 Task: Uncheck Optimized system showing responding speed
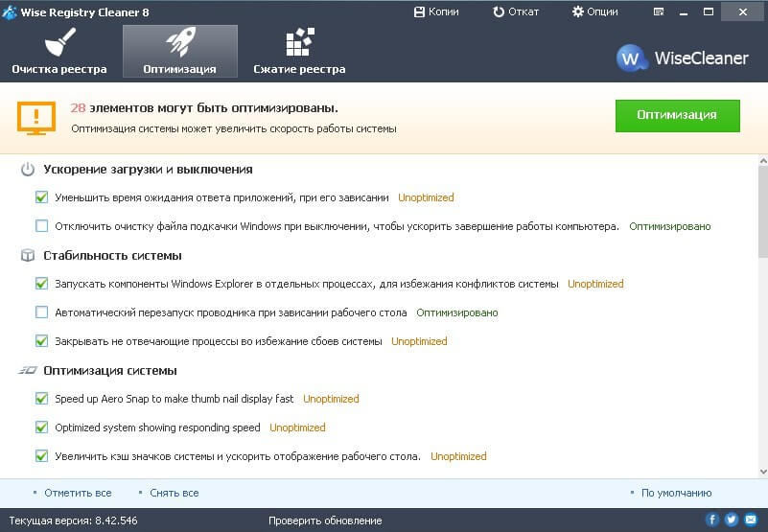click(41, 428)
